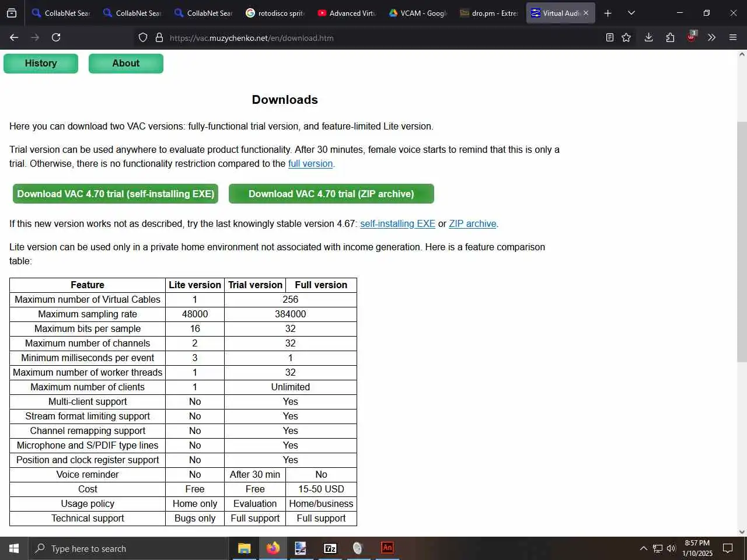Open the History page button
Screen dimensions: 747x560
point(41,64)
